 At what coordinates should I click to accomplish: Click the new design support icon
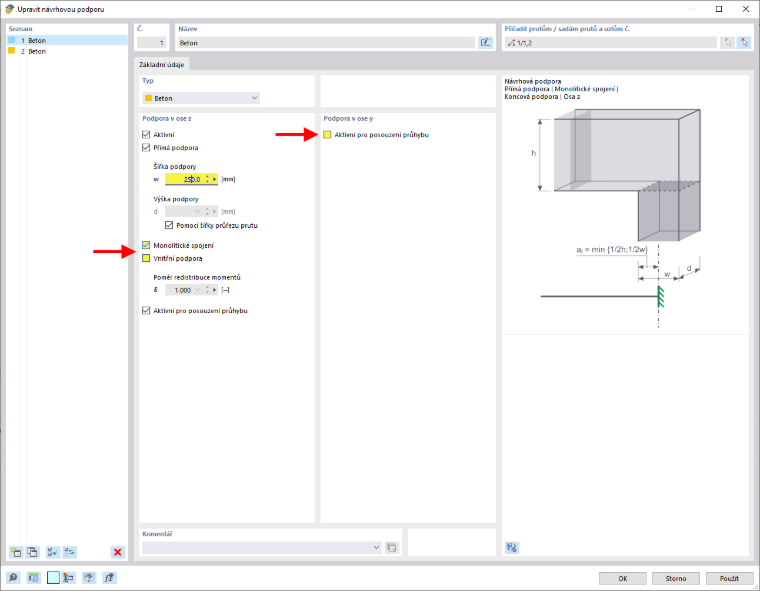coord(16,552)
